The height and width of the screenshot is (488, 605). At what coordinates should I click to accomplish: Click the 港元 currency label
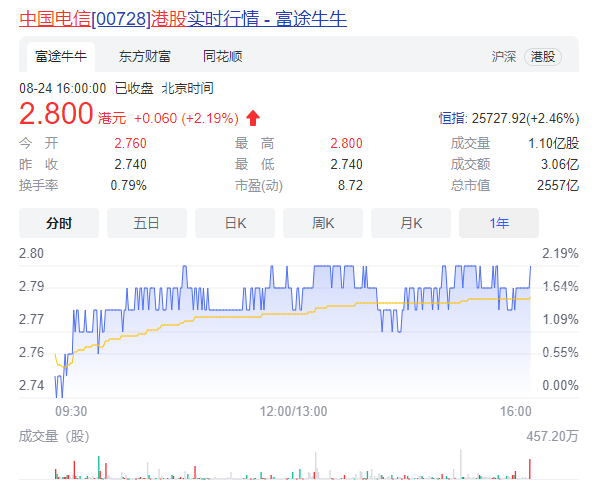click(112, 118)
